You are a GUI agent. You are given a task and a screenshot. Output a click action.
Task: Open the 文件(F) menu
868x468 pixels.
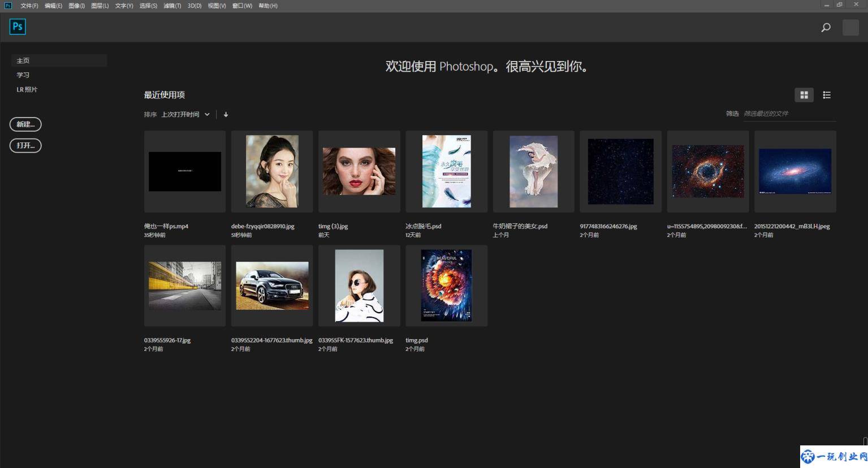click(29, 6)
